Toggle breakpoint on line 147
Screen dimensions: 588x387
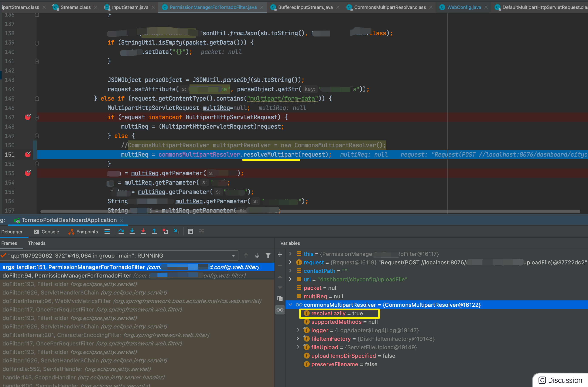pyautogui.click(x=28, y=117)
